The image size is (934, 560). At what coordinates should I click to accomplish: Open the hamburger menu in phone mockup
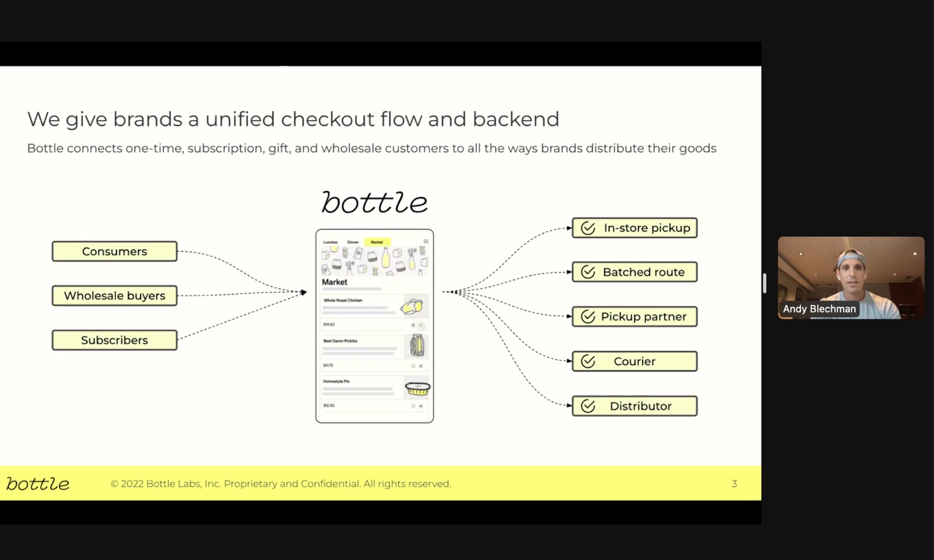point(426,242)
